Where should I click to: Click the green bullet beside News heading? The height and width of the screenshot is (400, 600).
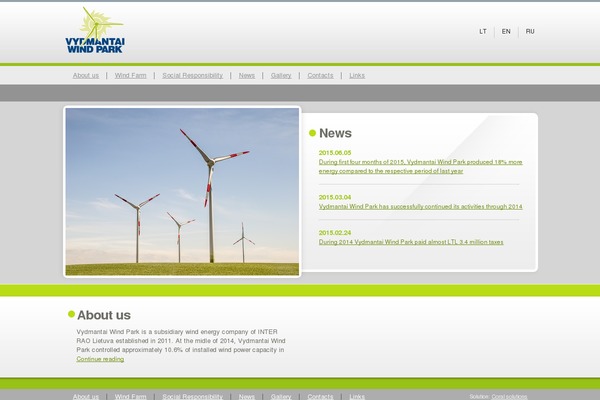pyautogui.click(x=313, y=133)
